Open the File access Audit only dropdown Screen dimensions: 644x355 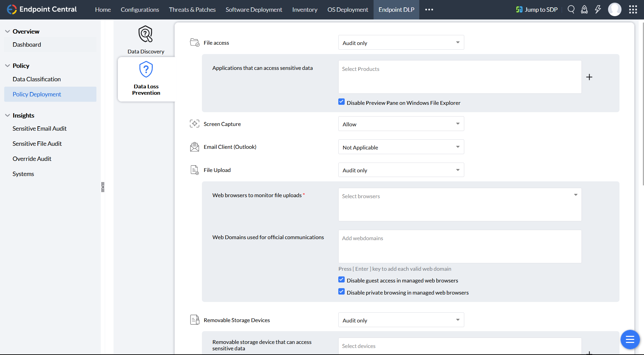[x=401, y=42]
